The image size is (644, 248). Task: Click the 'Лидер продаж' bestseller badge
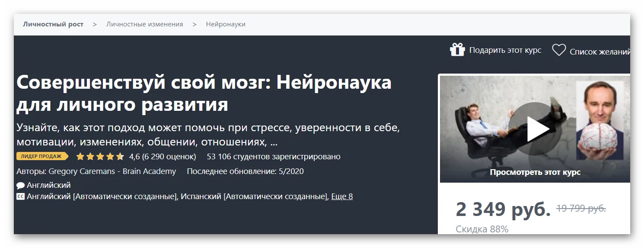pyautogui.click(x=42, y=156)
